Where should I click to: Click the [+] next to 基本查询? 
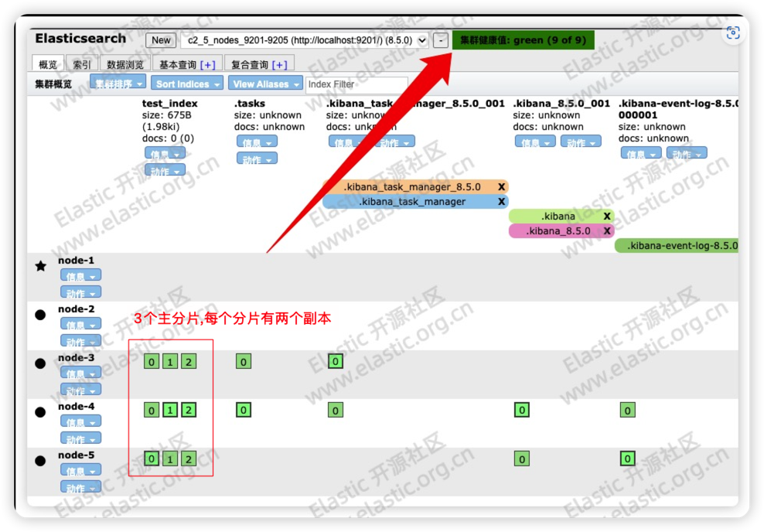tap(207, 65)
